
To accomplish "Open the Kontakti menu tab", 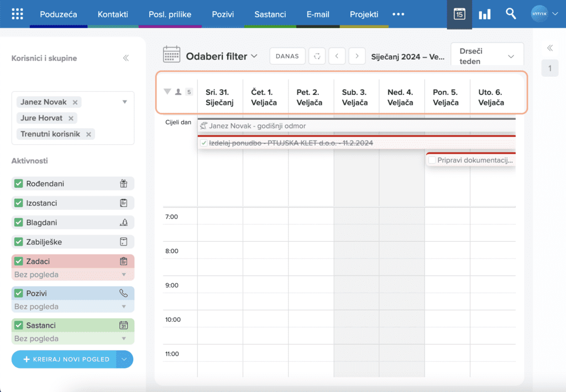I will click(113, 14).
